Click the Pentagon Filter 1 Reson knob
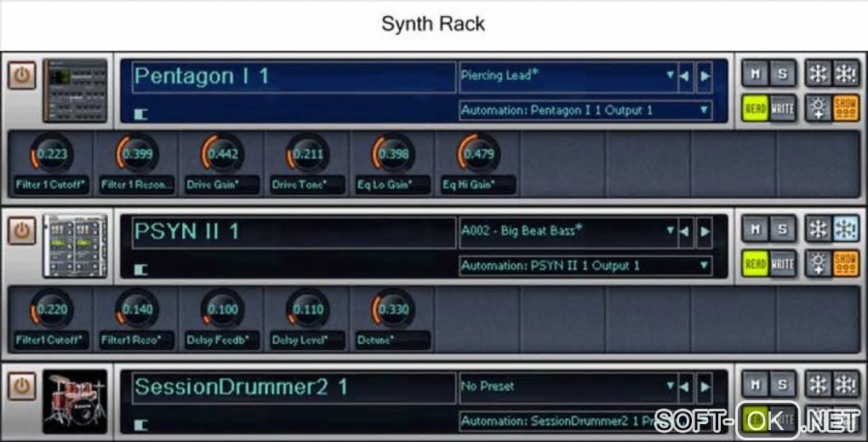Image resolution: width=868 pixels, height=442 pixels. (137, 153)
